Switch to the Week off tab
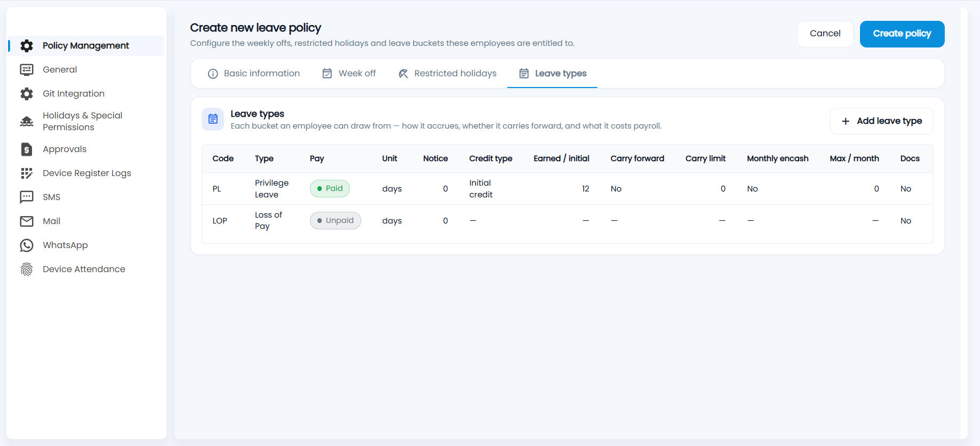 click(x=349, y=74)
